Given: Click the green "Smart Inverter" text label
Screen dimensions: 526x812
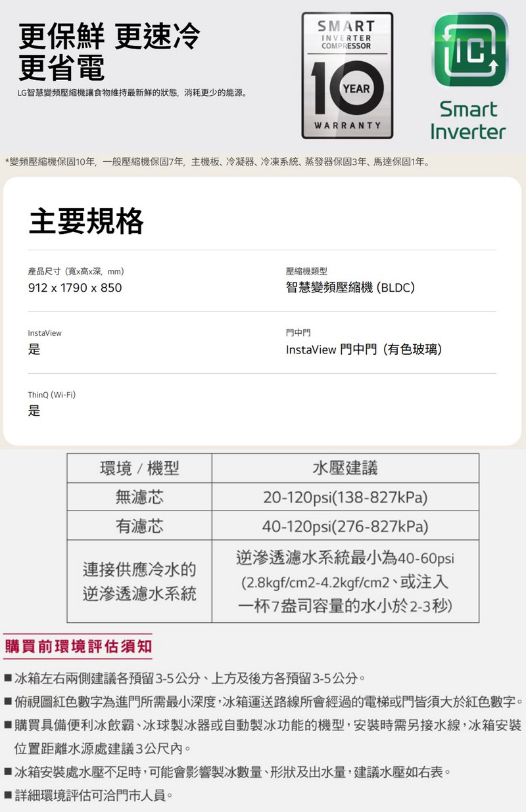Looking at the screenshot, I should [x=467, y=120].
